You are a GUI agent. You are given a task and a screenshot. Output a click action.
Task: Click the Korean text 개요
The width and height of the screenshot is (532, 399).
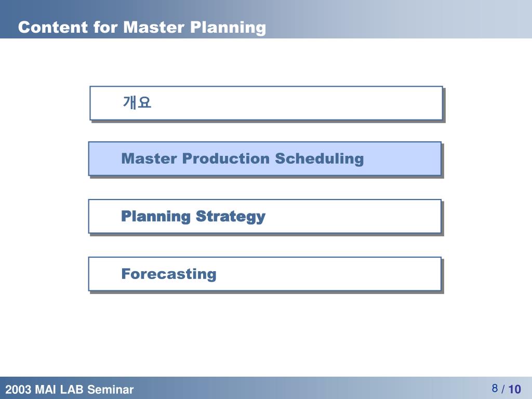pyautogui.click(x=137, y=102)
